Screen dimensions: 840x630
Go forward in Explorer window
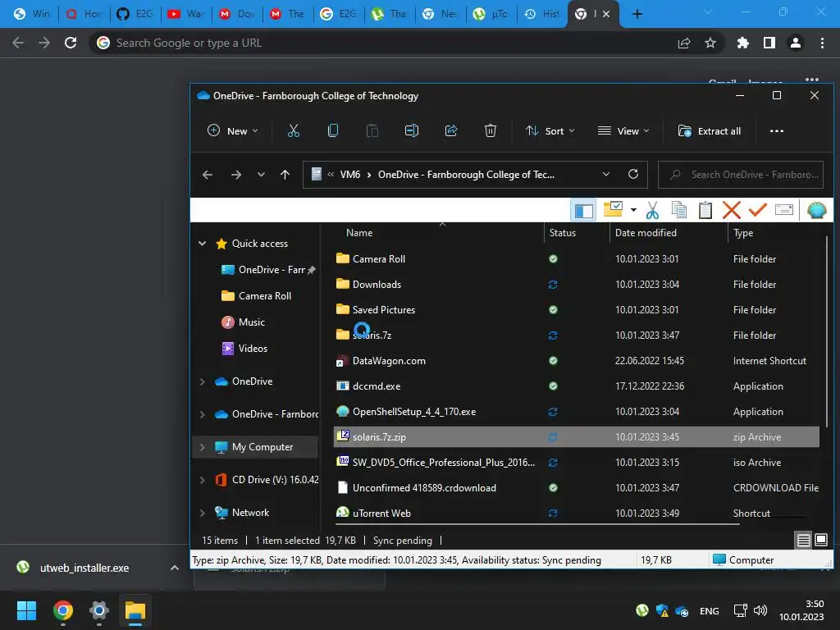pyautogui.click(x=235, y=175)
